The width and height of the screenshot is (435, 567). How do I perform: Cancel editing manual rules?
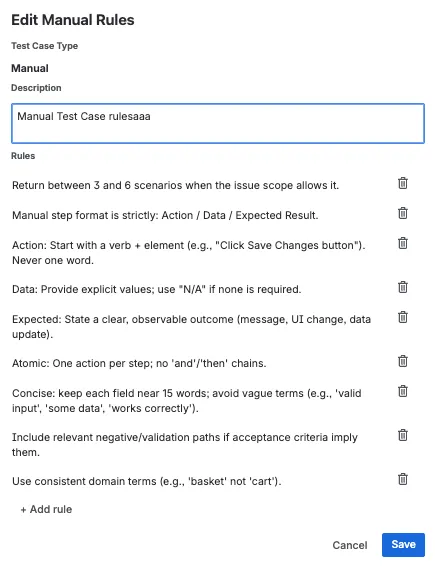click(350, 545)
